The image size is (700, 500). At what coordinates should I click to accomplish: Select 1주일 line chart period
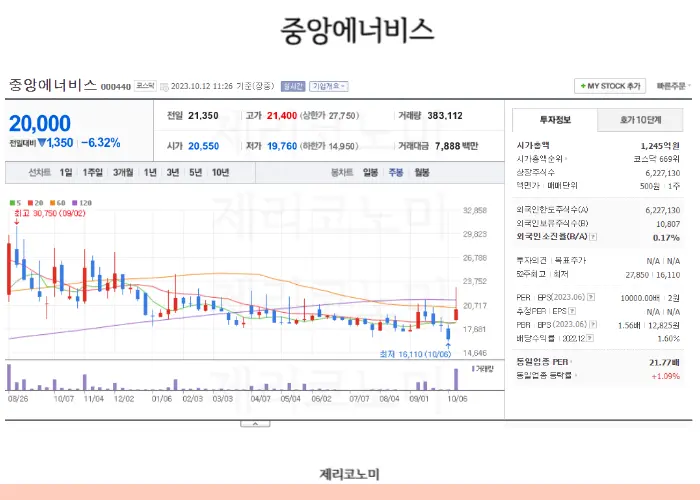click(x=92, y=172)
